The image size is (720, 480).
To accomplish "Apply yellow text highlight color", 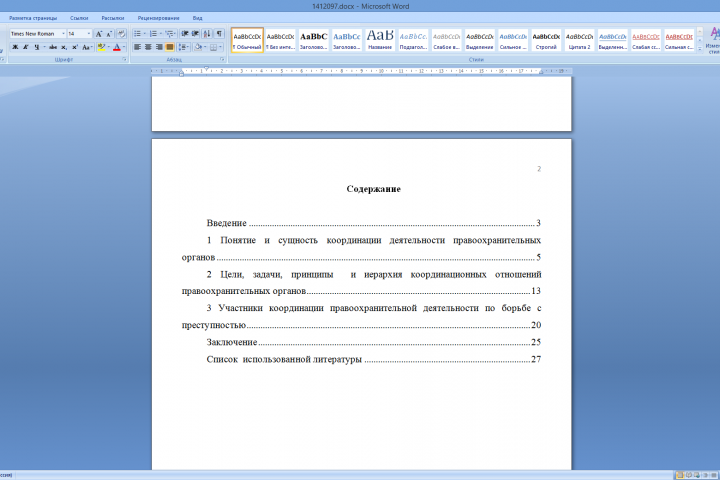I will [x=101, y=47].
